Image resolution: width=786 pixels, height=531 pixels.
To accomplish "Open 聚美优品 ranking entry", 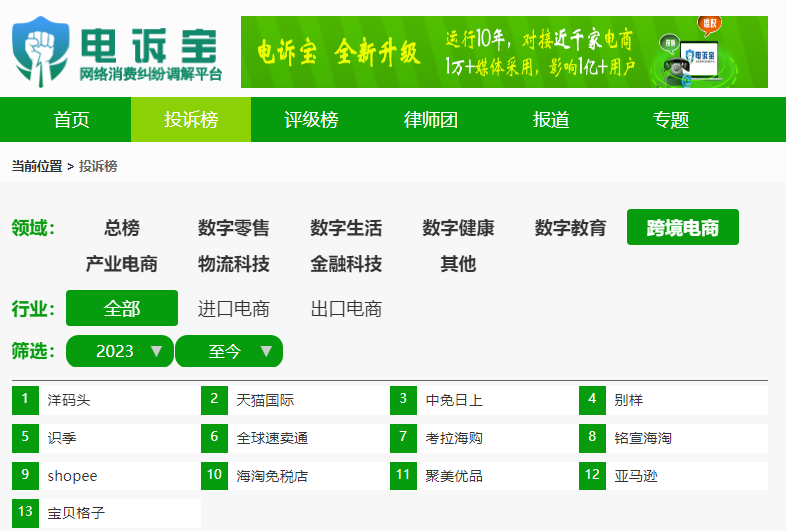I will tap(454, 476).
